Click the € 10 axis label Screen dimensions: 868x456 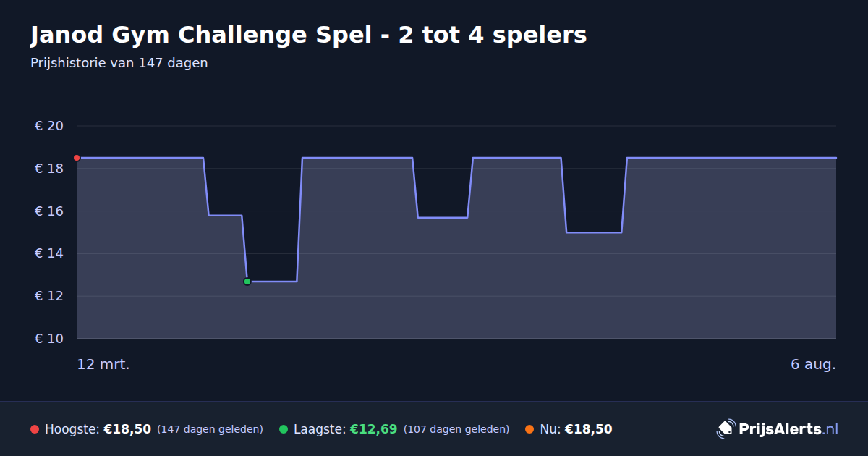click(x=49, y=339)
